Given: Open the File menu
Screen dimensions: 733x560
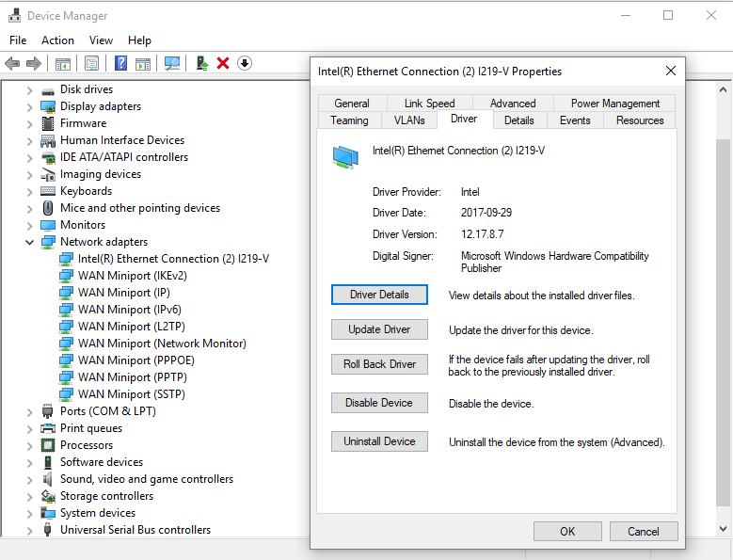Looking at the screenshot, I should (x=18, y=40).
